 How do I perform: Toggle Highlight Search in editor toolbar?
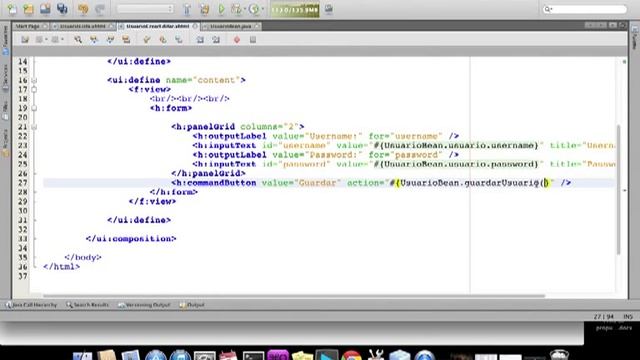point(126,40)
